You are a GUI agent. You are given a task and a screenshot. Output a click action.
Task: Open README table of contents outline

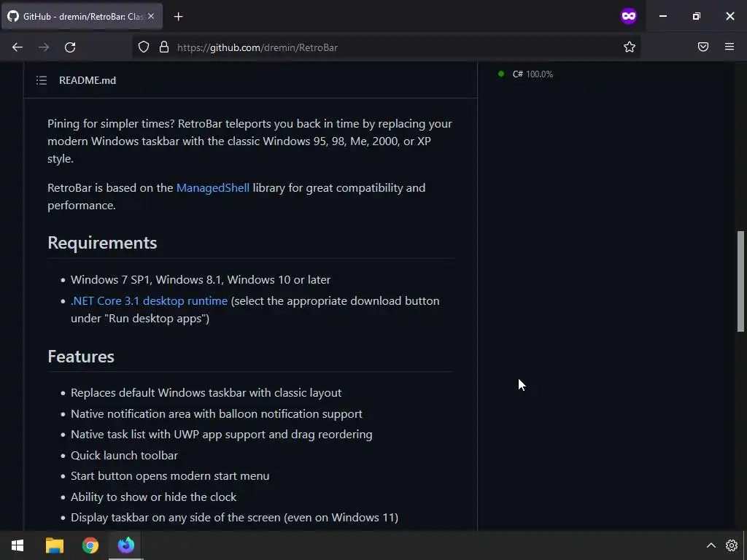tap(42, 80)
